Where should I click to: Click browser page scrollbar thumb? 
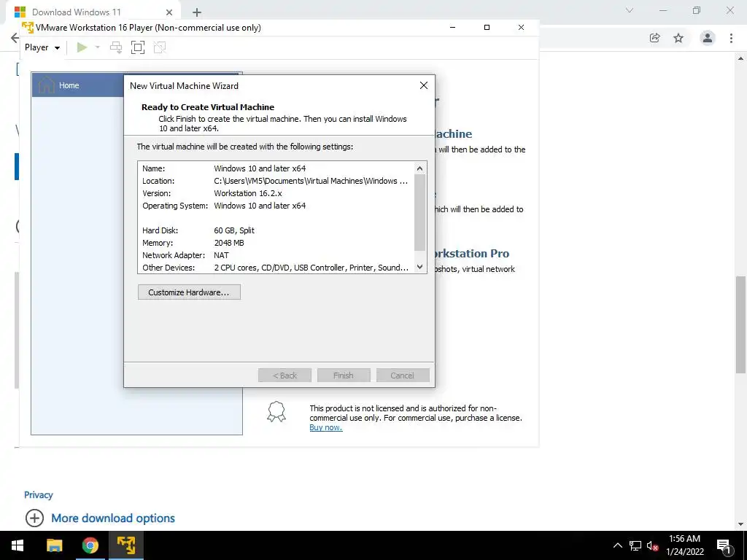pos(741,324)
